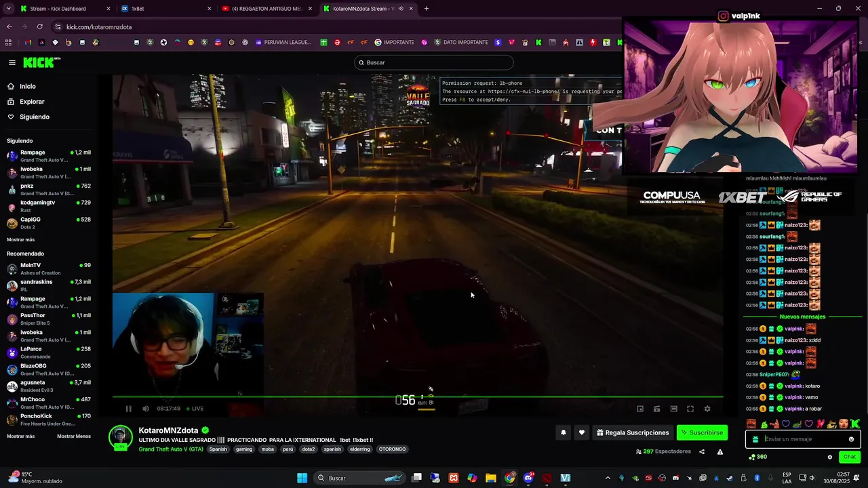Open Rampage channel under Siguiendo
The image size is (868, 488).
tap(48, 156)
